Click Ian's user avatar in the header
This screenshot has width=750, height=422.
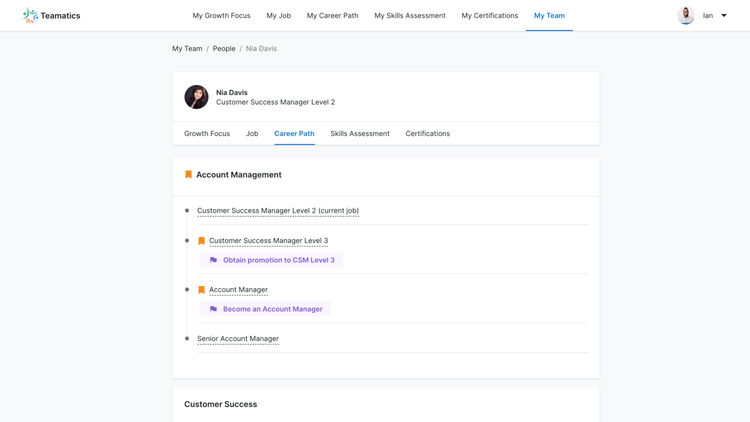(x=686, y=15)
